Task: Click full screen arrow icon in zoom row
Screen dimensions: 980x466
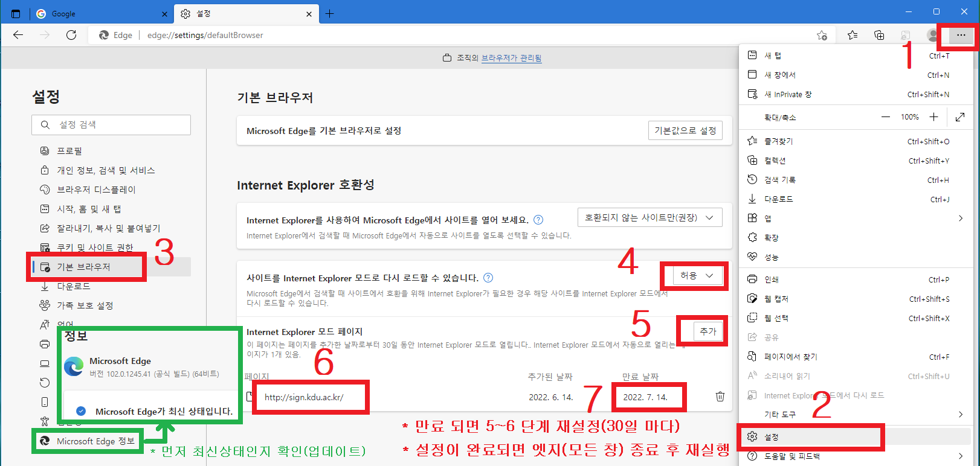Action: click(960, 117)
